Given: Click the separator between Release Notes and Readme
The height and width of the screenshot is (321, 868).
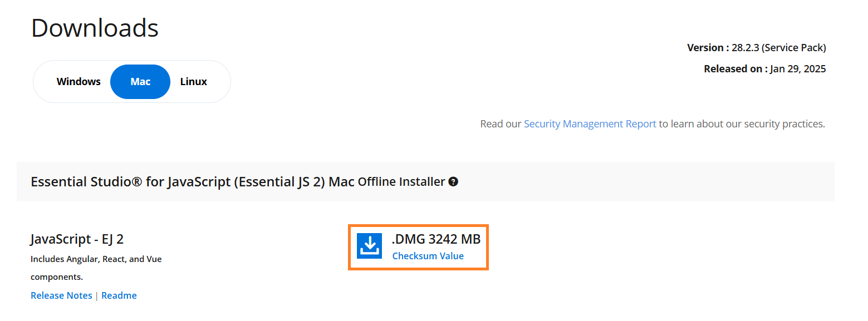Looking at the screenshot, I should [97, 295].
